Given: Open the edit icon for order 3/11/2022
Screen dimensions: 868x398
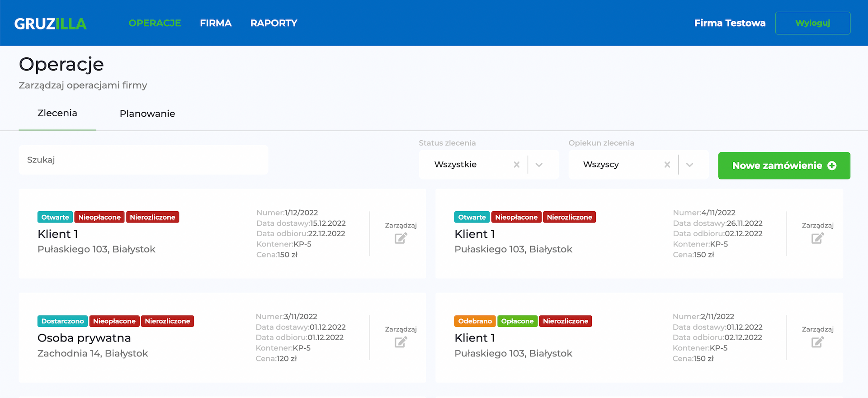Looking at the screenshot, I should point(401,342).
